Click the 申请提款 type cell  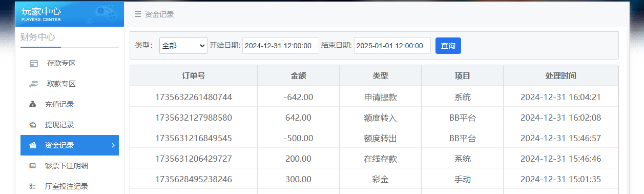point(380,97)
